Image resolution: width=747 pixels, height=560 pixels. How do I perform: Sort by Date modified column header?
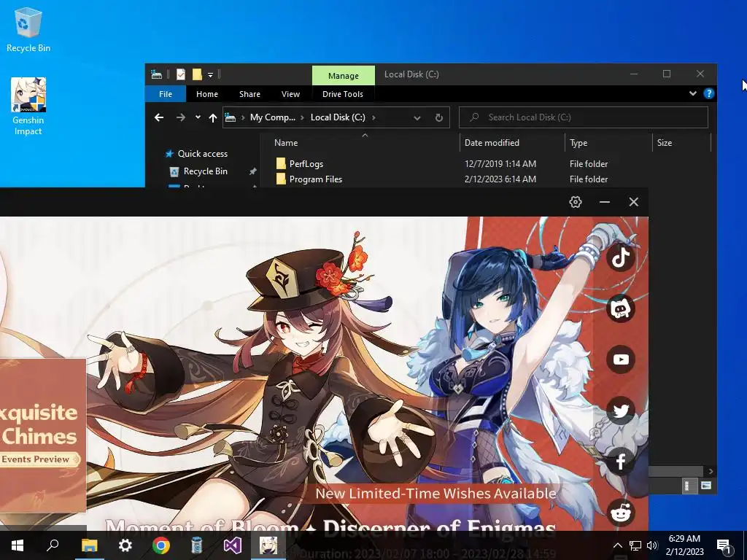click(x=513, y=143)
